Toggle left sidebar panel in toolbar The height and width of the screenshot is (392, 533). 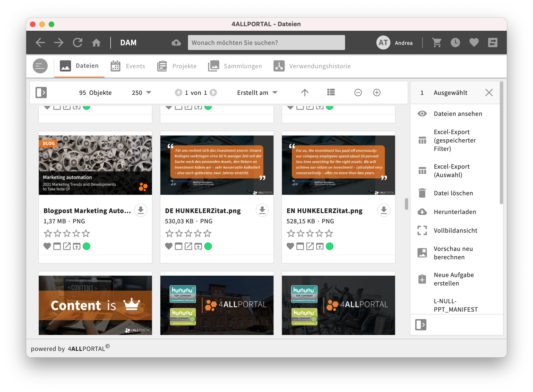(x=41, y=92)
